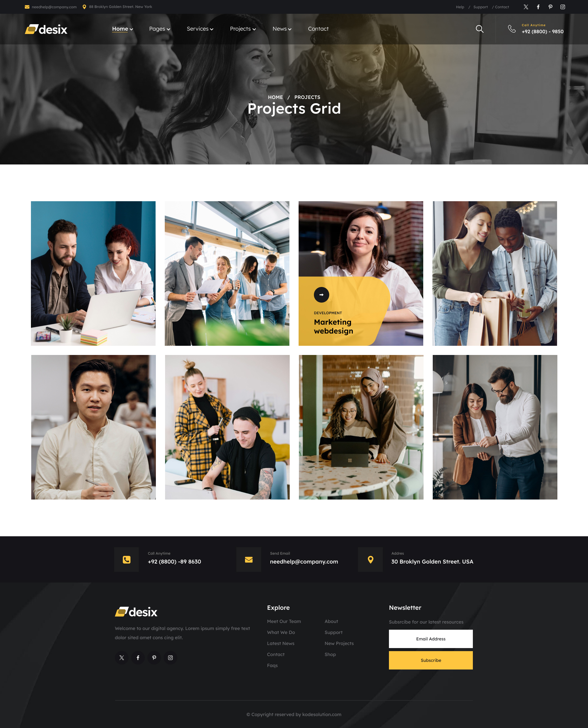Viewport: 588px width, 728px height.
Task: Click the Facebook icon in top bar
Action: point(538,7)
